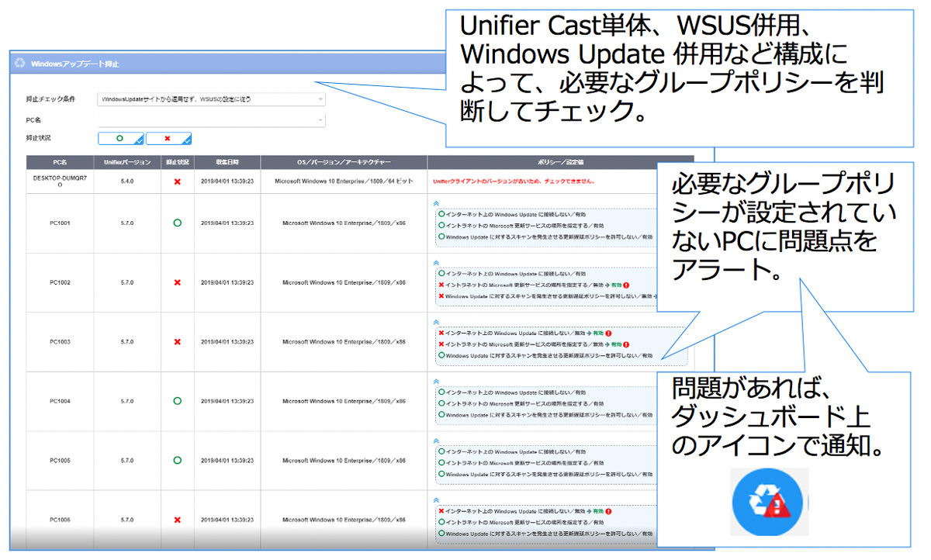Click red X on PC1003 インターネット policy line
This screenshot has height=560, width=931.
441,333
